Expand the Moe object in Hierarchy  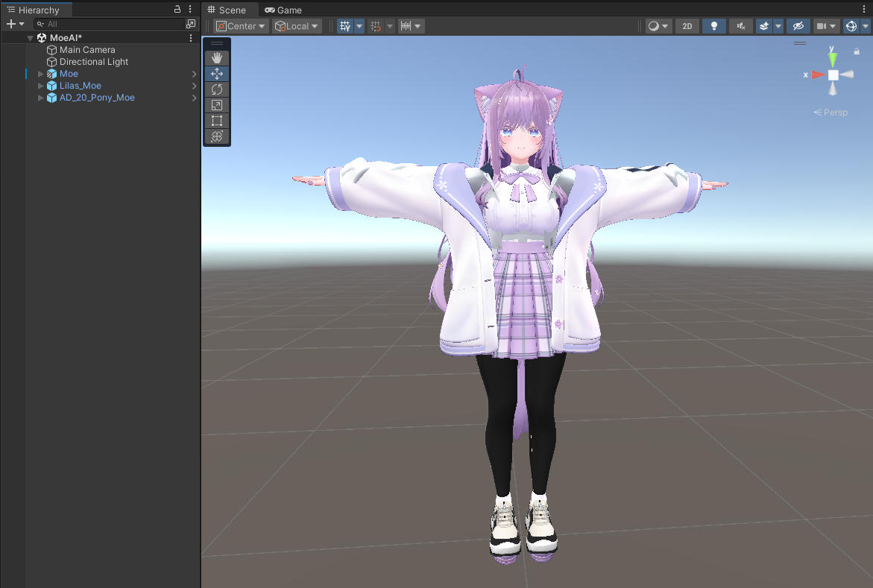[41, 74]
